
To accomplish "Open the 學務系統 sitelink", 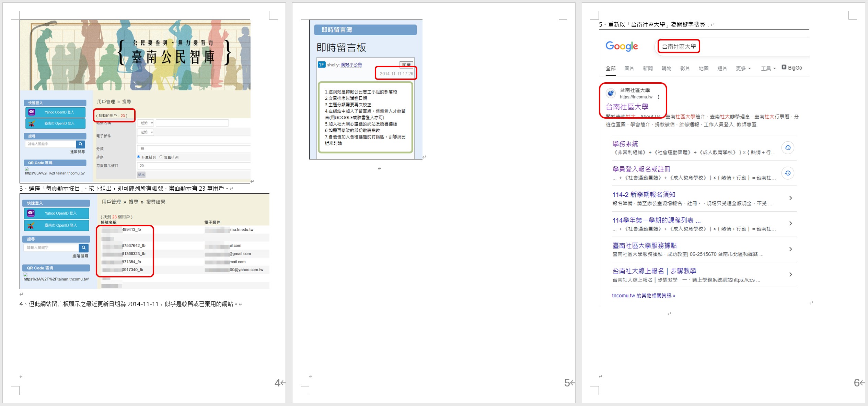I will 625,144.
